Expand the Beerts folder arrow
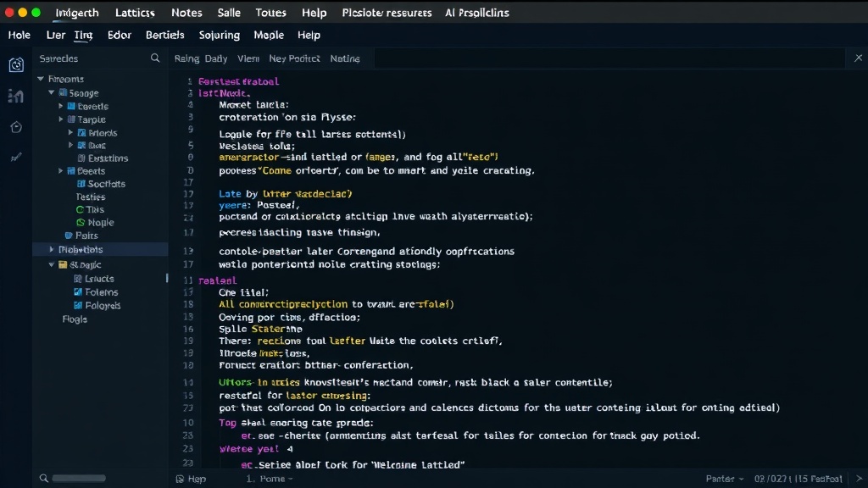The height and width of the screenshot is (488, 868). click(61, 171)
